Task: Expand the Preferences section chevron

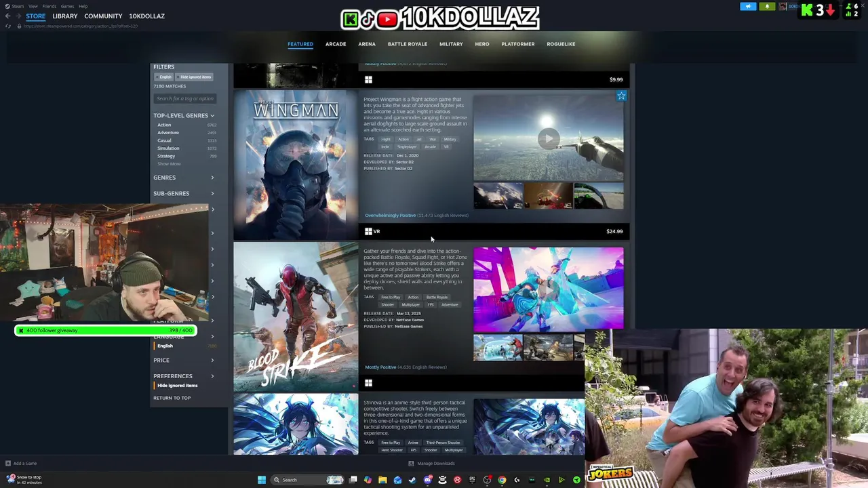Action: tap(212, 376)
